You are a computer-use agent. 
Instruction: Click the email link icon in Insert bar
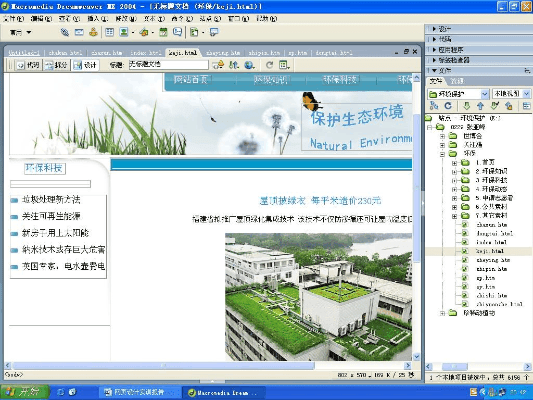(x=79, y=32)
